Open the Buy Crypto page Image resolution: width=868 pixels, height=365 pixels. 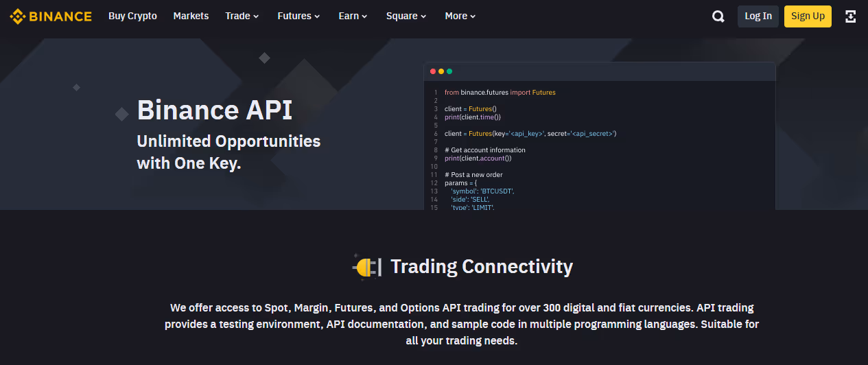pos(132,16)
